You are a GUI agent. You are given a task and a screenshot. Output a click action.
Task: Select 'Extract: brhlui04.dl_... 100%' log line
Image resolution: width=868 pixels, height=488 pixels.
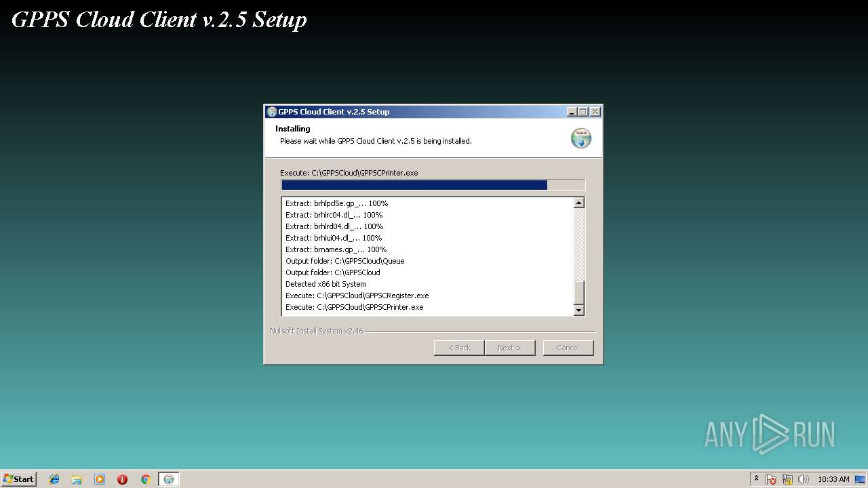click(334, 238)
